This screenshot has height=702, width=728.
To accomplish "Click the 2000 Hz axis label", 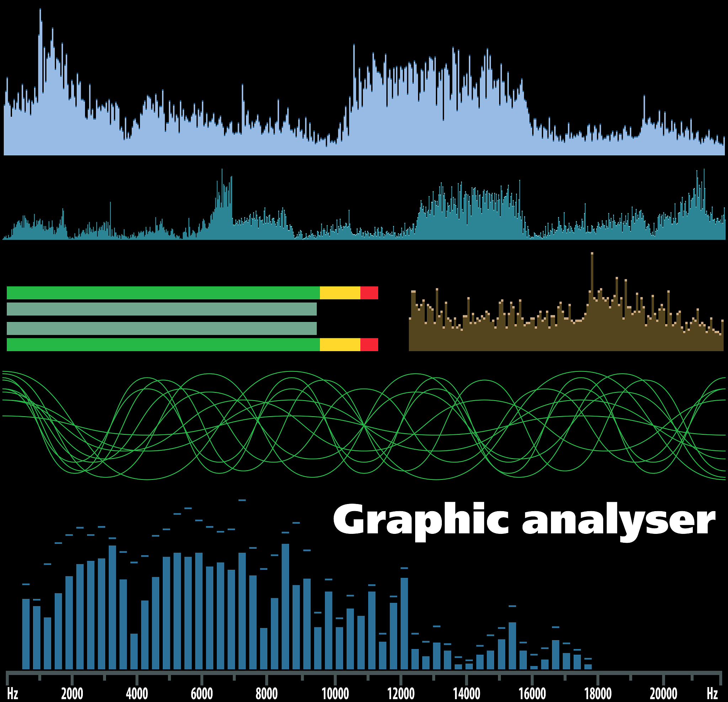I will pos(72,693).
